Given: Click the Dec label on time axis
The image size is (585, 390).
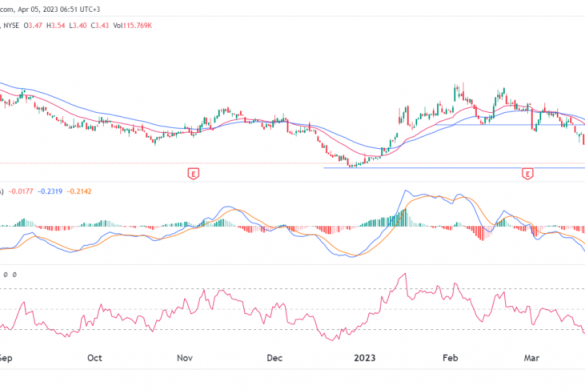Looking at the screenshot, I should click(x=274, y=358).
